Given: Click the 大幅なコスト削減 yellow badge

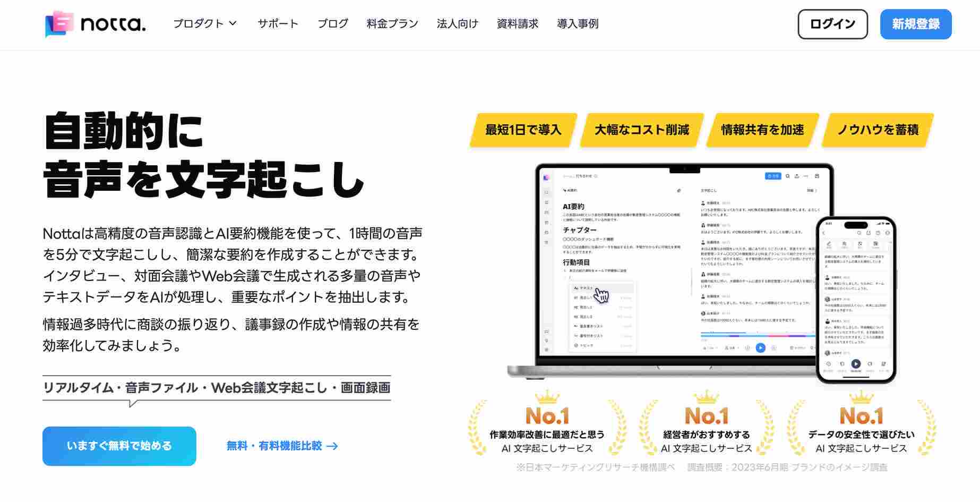Looking at the screenshot, I should pyautogui.click(x=642, y=130).
